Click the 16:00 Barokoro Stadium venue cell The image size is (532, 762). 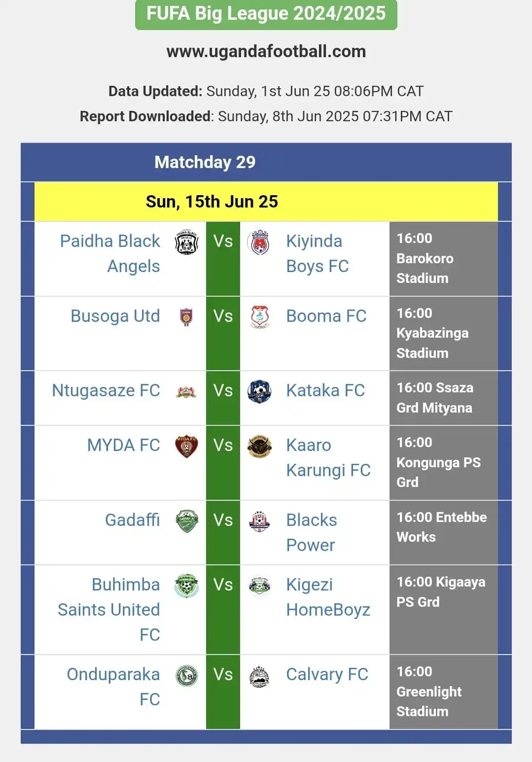coord(444,259)
